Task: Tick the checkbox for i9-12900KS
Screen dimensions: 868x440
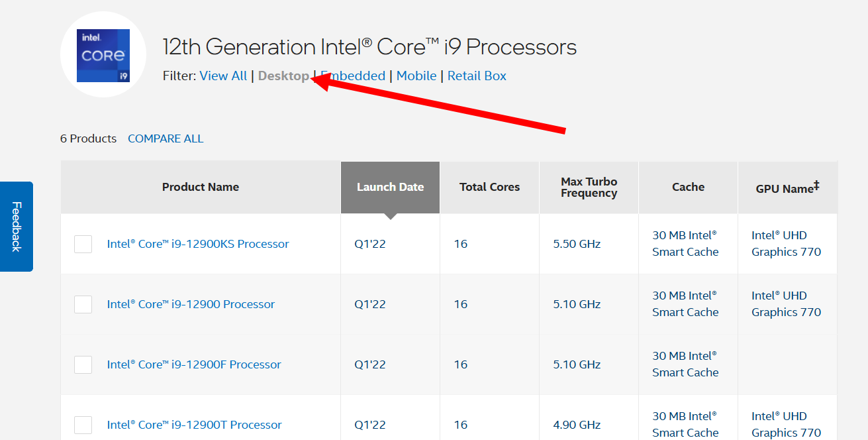Action: [x=83, y=244]
